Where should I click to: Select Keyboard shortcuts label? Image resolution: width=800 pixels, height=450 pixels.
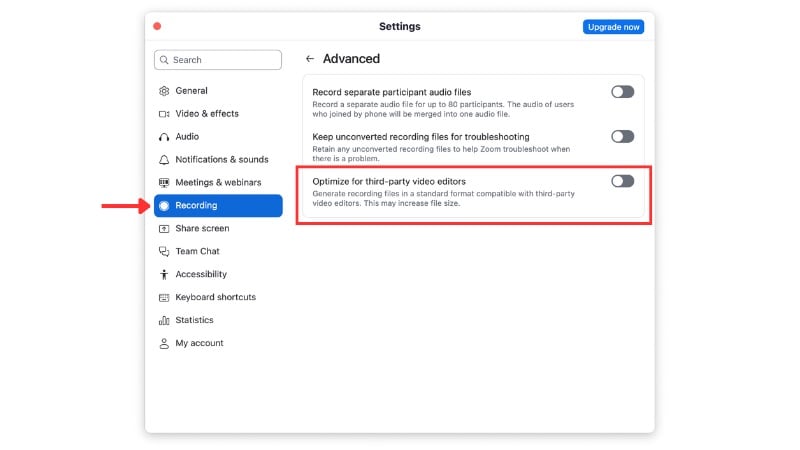[x=216, y=297]
